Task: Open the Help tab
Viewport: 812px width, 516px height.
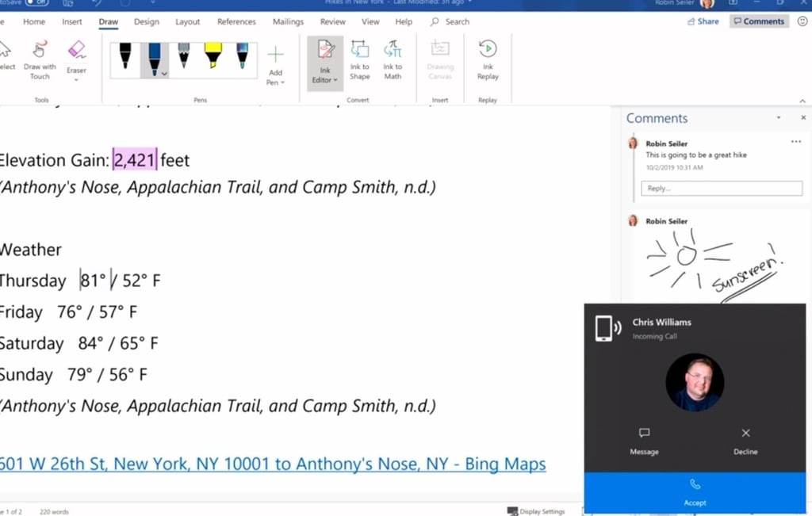Action: (404, 21)
